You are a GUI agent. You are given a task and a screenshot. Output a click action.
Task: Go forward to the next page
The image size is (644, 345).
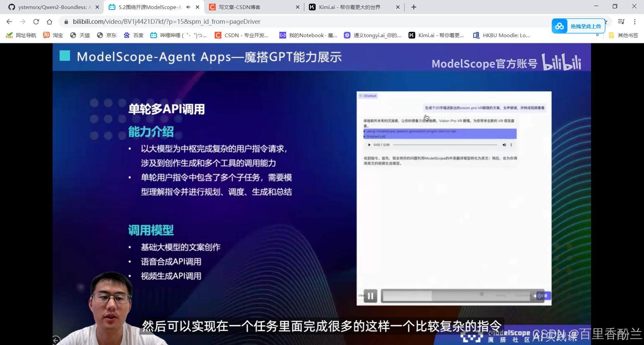(x=22, y=22)
